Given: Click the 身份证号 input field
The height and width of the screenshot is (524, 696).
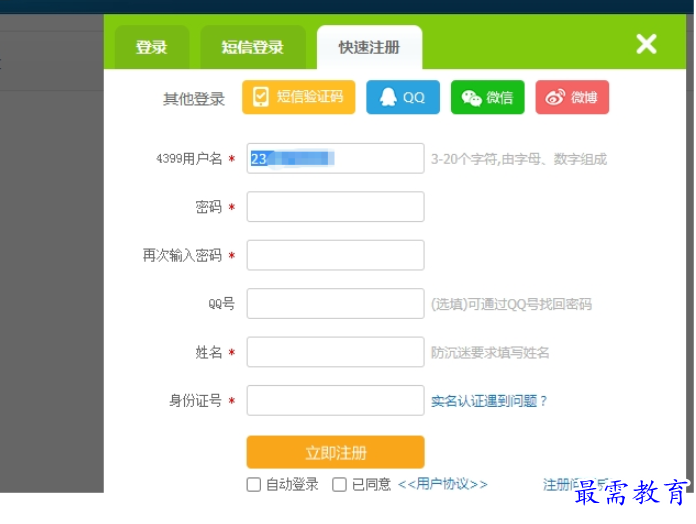Looking at the screenshot, I should (336, 401).
